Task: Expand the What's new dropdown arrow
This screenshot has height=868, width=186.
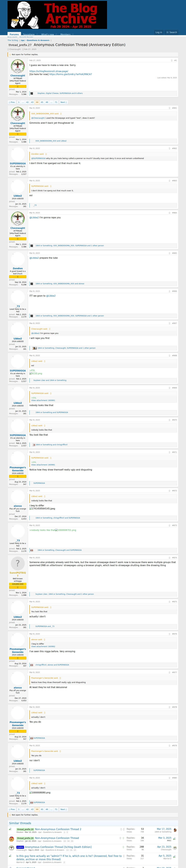Action: click(x=57, y=34)
